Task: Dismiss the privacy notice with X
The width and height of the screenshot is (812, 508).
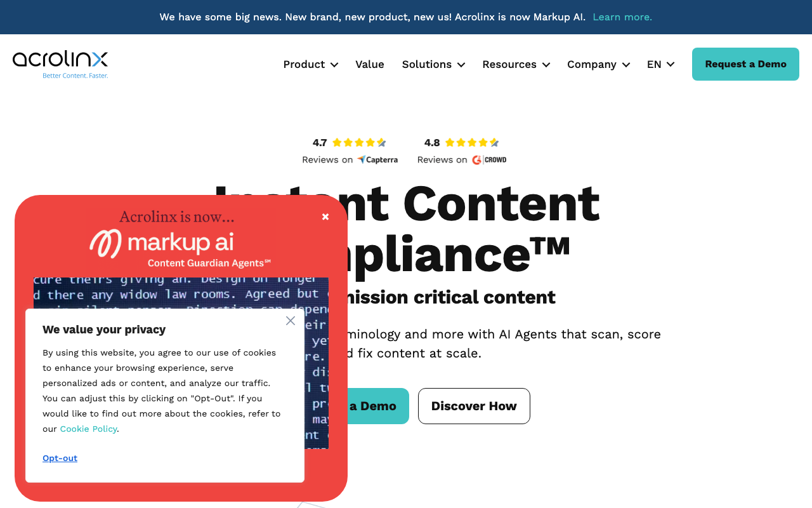Action: coord(291,321)
